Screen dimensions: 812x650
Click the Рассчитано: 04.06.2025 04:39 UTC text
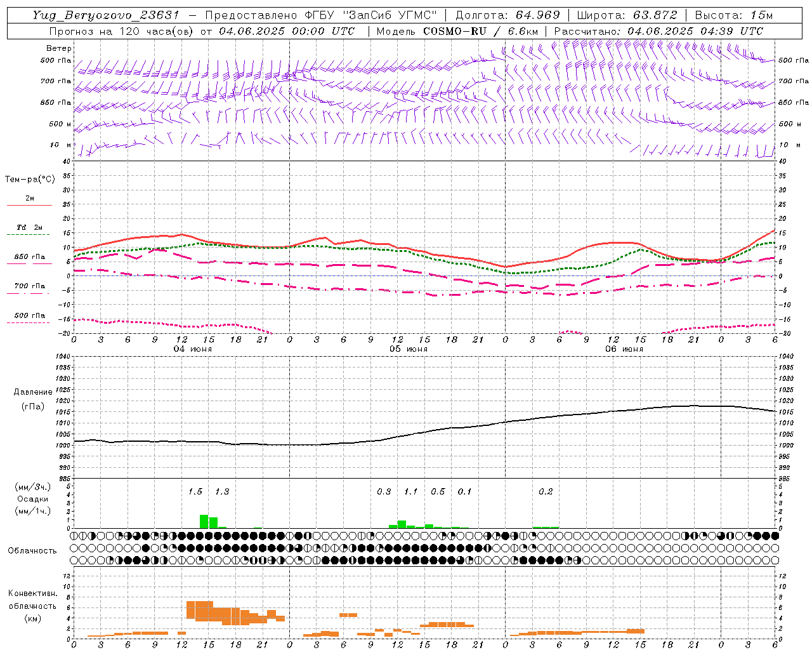click(658, 31)
